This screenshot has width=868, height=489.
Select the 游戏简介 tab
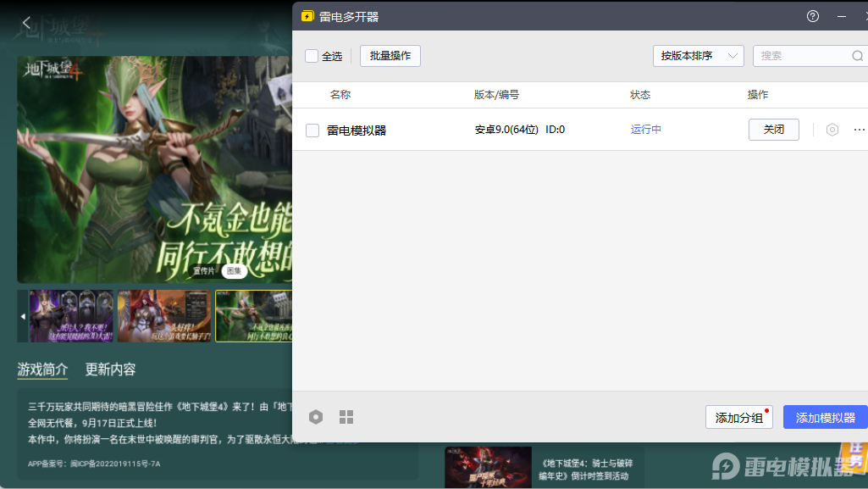point(42,370)
